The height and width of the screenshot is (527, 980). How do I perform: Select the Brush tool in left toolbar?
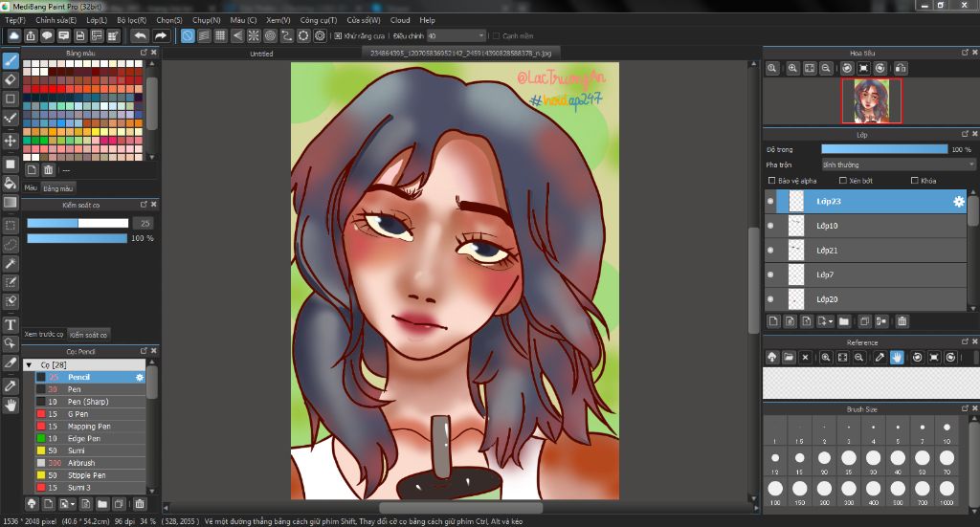click(x=11, y=61)
